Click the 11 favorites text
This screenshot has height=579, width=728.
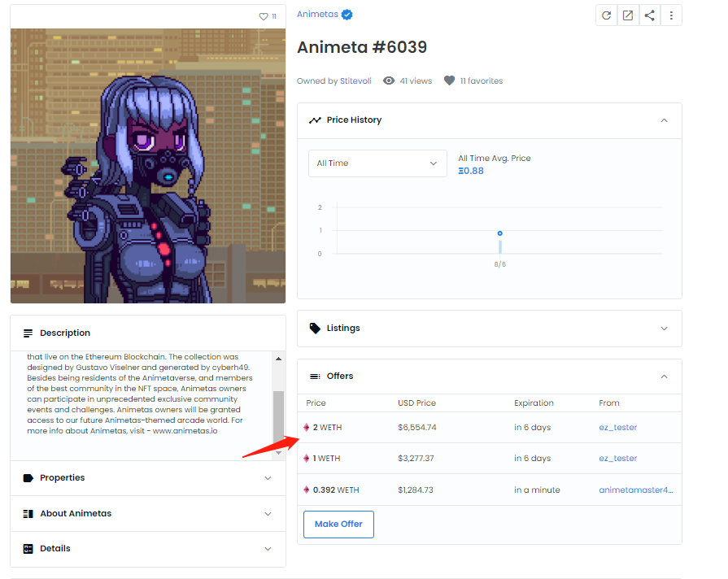[x=482, y=81]
